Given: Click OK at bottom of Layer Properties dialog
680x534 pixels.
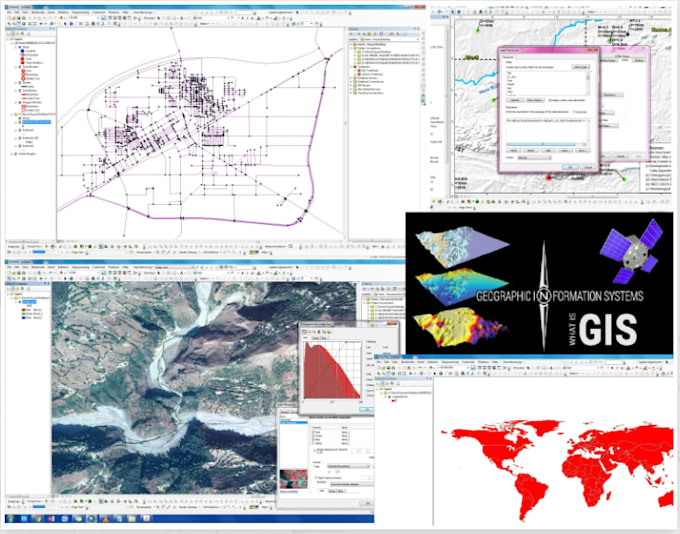Looking at the screenshot, I should 367,503.
